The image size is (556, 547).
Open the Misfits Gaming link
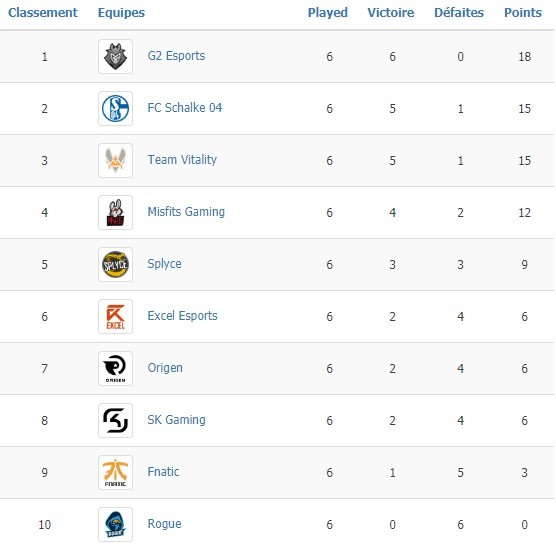pyautogui.click(x=186, y=212)
